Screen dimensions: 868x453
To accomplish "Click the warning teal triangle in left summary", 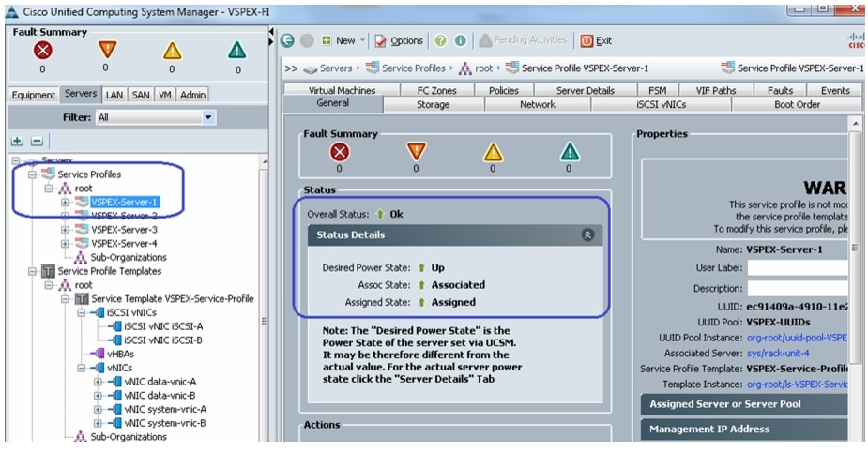I will click(x=236, y=51).
